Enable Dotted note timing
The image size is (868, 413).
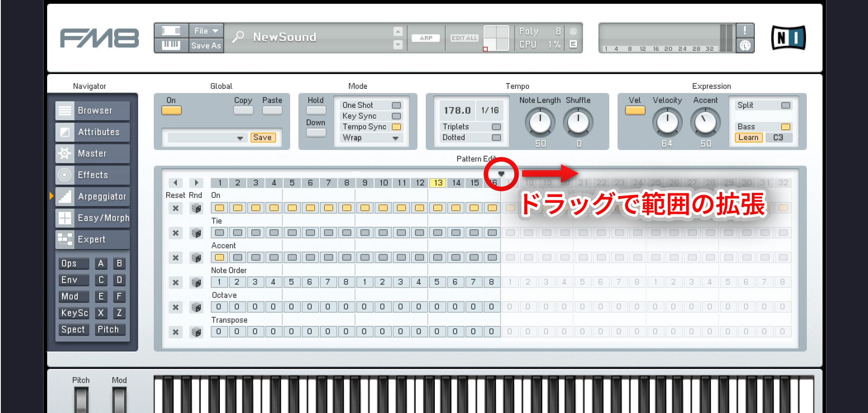click(x=496, y=138)
